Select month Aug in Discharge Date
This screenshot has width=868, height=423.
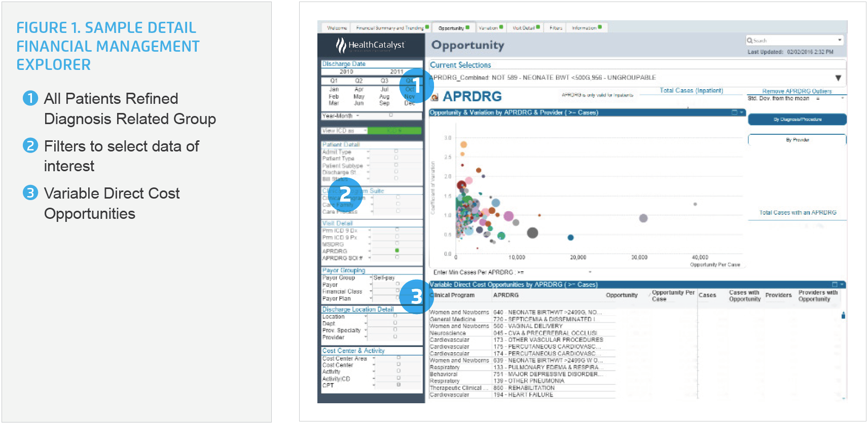click(384, 96)
